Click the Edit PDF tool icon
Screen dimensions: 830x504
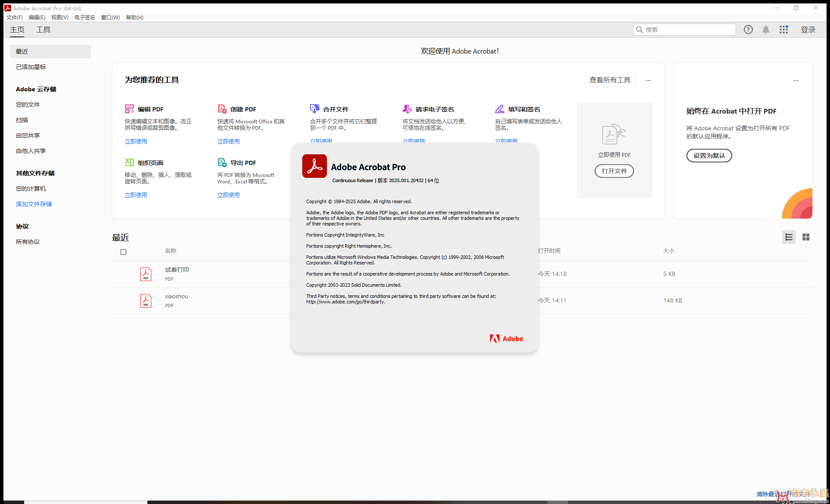pyautogui.click(x=129, y=109)
